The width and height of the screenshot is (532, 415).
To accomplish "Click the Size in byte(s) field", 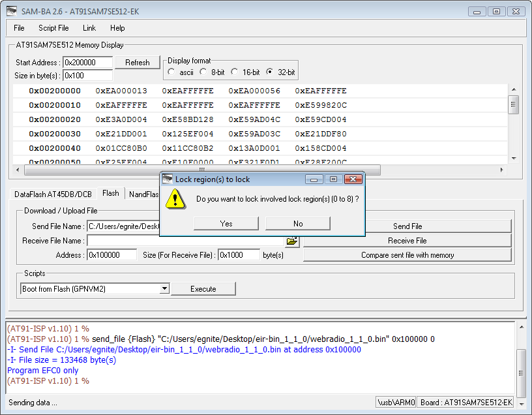I will pyautogui.click(x=88, y=76).
